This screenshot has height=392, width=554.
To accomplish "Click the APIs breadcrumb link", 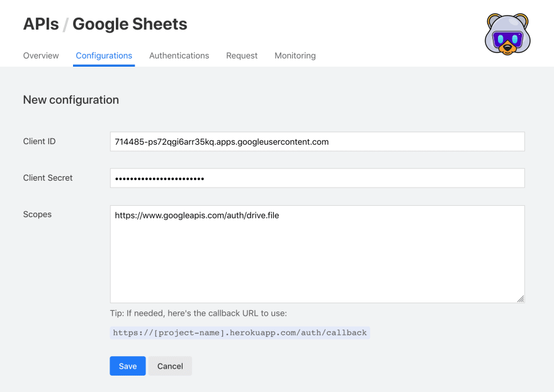I will pyautogui.click(x=41, y=24).
